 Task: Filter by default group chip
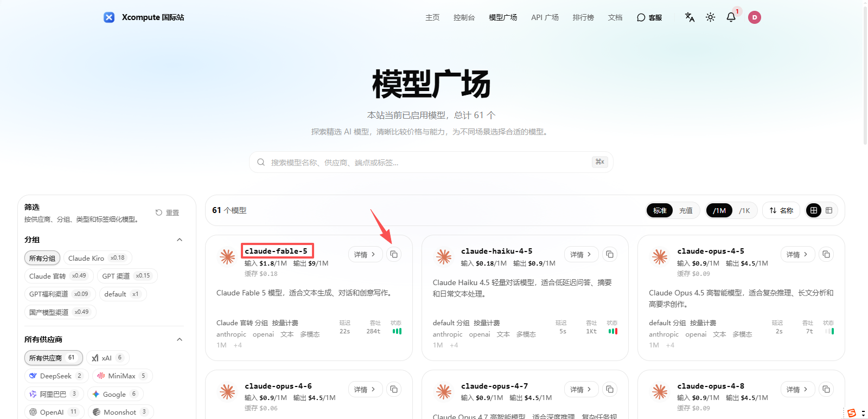click(123, 294)
